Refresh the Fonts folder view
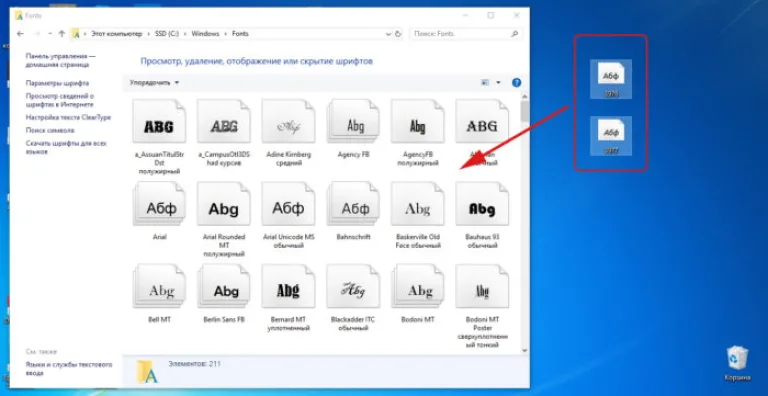Screen dimensions: 768x396 [x=398, y=34]
